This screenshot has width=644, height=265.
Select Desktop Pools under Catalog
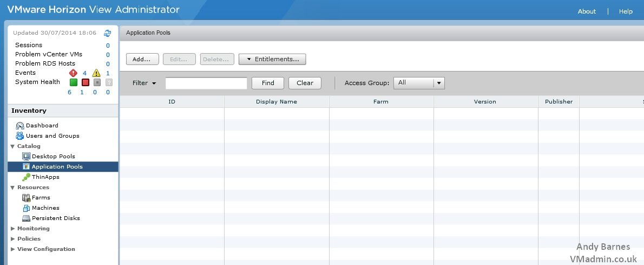(53, 156)
